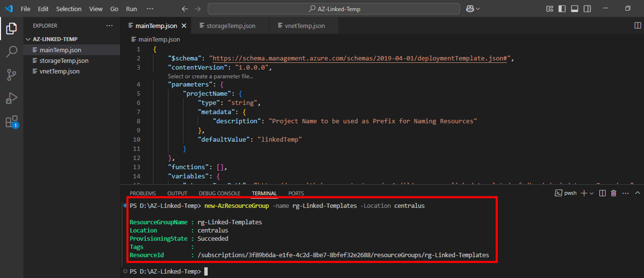Toggle the secondary side bar

click(x=587, y=9)
